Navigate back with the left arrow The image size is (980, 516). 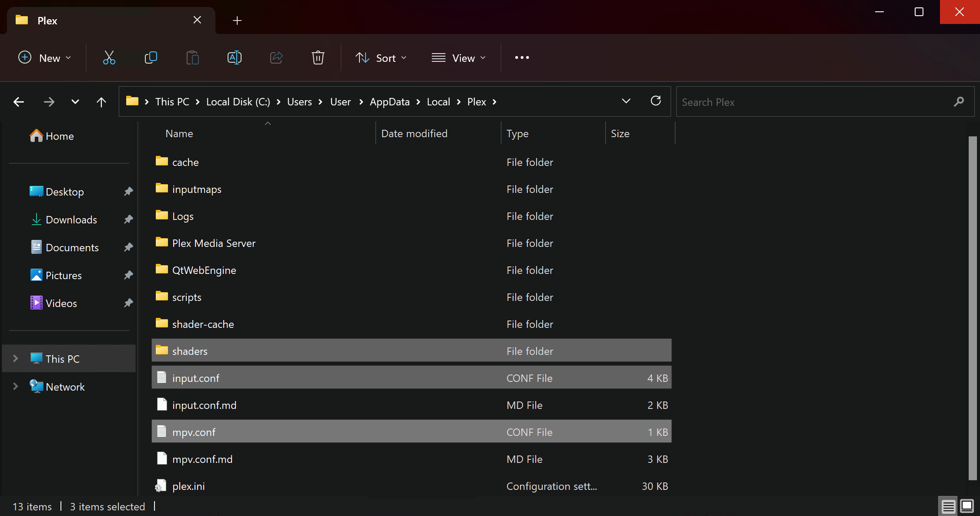click(x=19, y=102)
